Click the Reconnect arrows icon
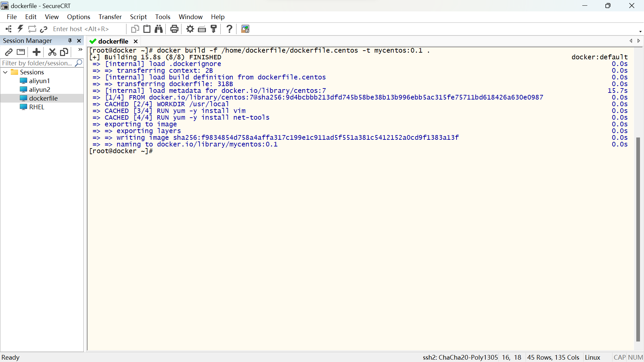Image resolution: width=644 pixels, height=362 pixels. pos(32,29)
